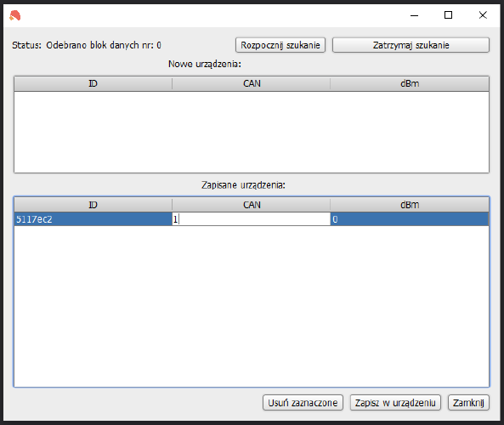Image resolution: width=504 pixels, height=425 pixels.
Task: Sort saved devices by ID column header
Action: (x=93, y=205)
